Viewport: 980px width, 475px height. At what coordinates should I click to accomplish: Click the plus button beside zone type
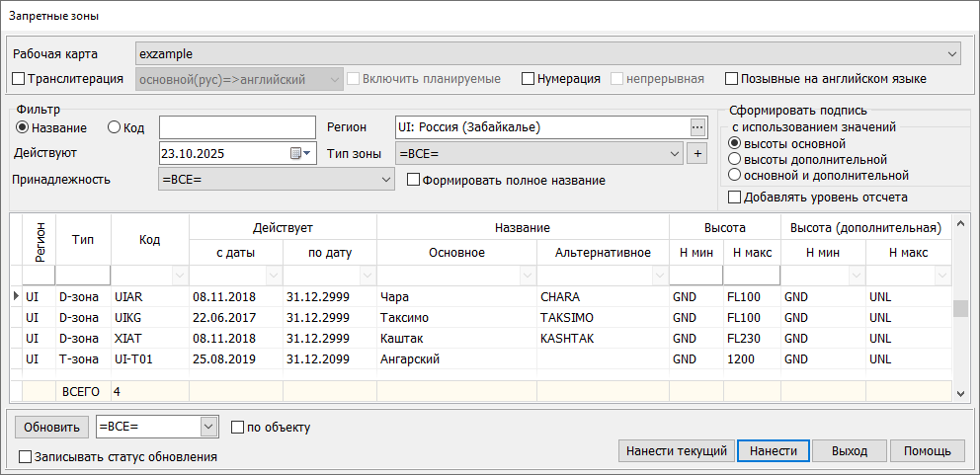tap(696, 153)
